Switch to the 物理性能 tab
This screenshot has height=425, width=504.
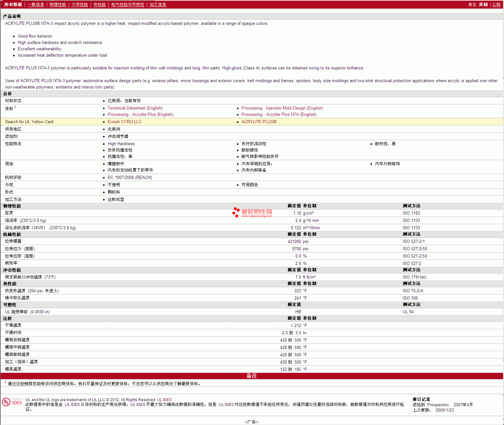click(58, 4)
